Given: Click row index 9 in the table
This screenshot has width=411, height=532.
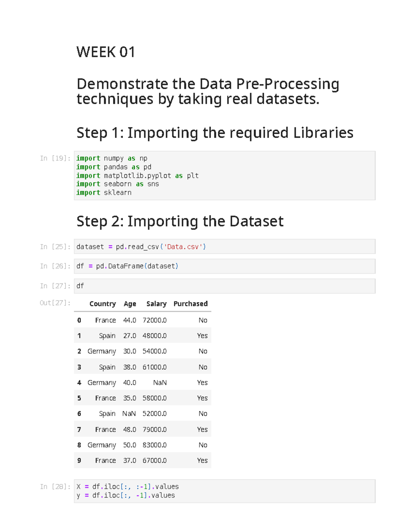Looking at the screenshot, I should (79, 461).
